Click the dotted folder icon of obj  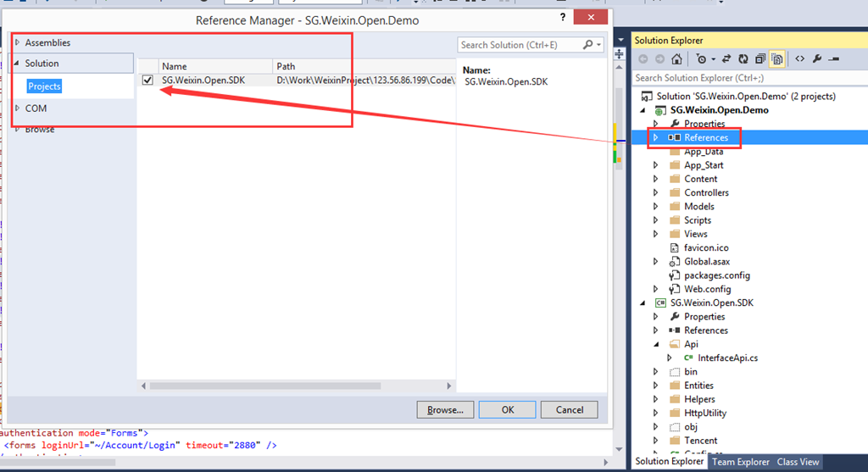(x=674, y=426)
